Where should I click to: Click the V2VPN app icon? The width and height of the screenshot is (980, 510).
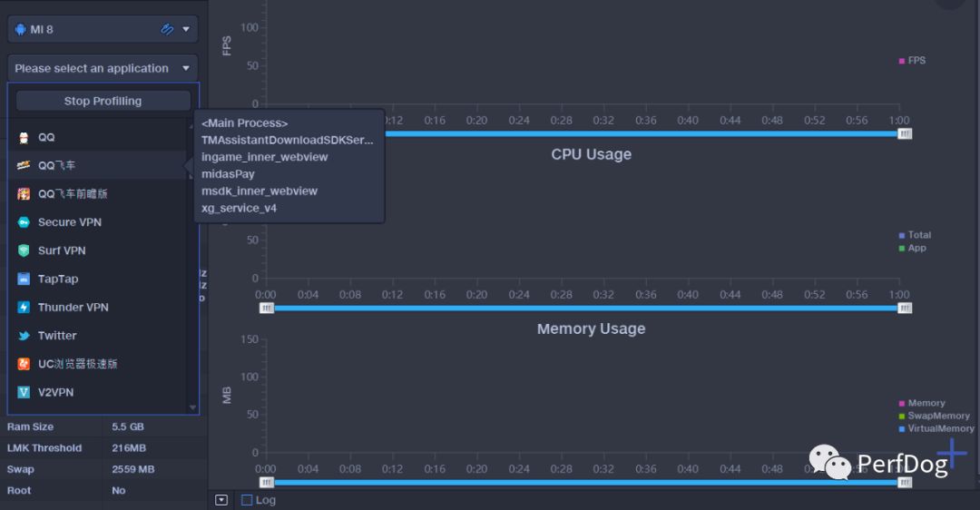click(24, 392)
